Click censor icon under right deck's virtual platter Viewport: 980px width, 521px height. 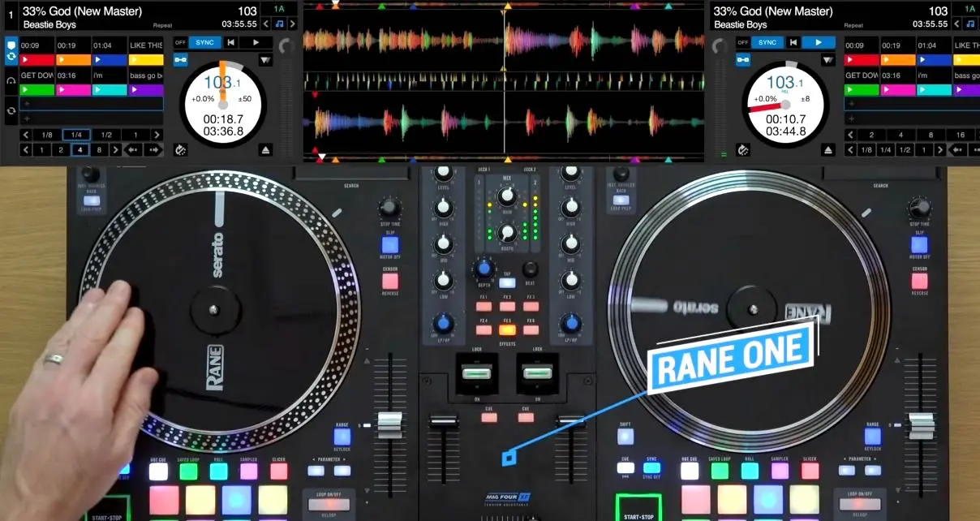click(742, 150)
